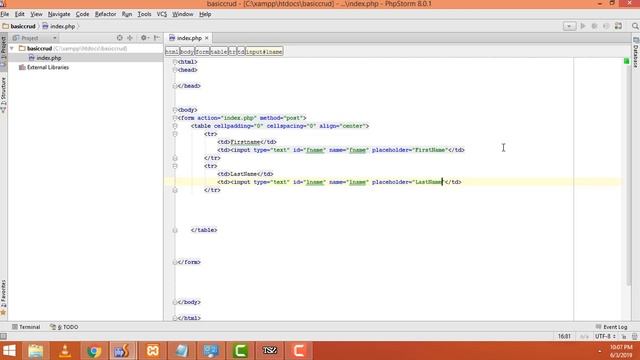Open Project panel gear settings

pyautogui.click(x=144, y=38)
